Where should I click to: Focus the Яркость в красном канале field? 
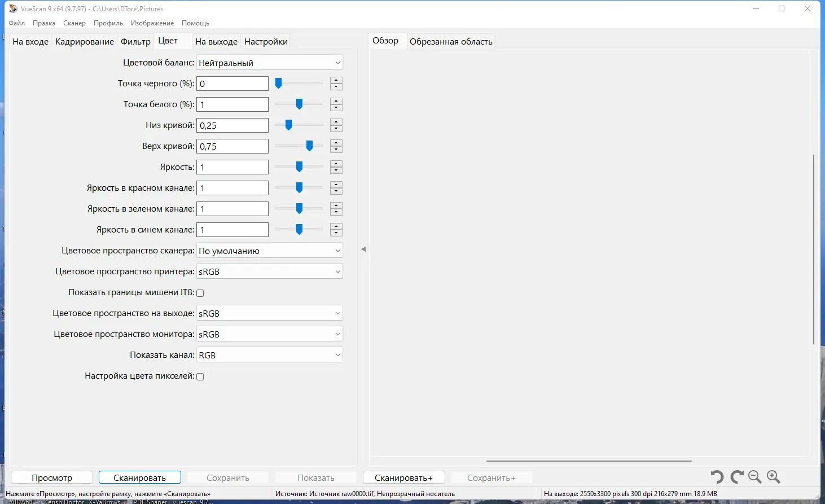coord(232,188)
